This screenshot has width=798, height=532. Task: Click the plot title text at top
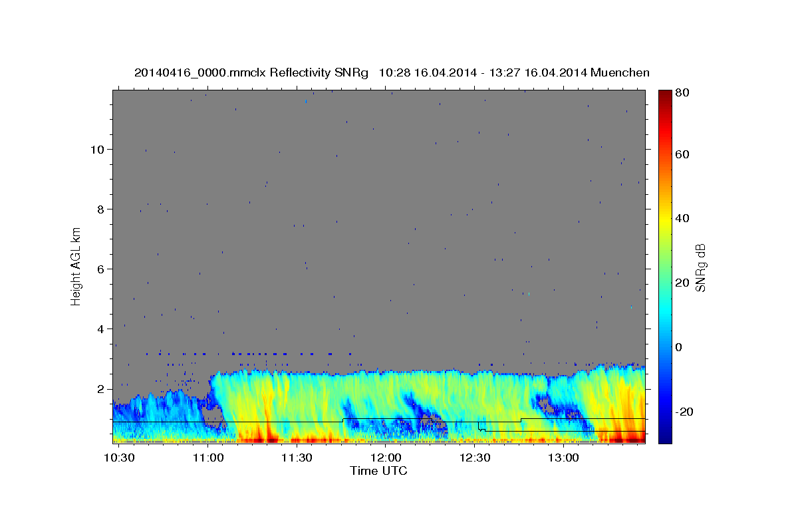[392, 72]
